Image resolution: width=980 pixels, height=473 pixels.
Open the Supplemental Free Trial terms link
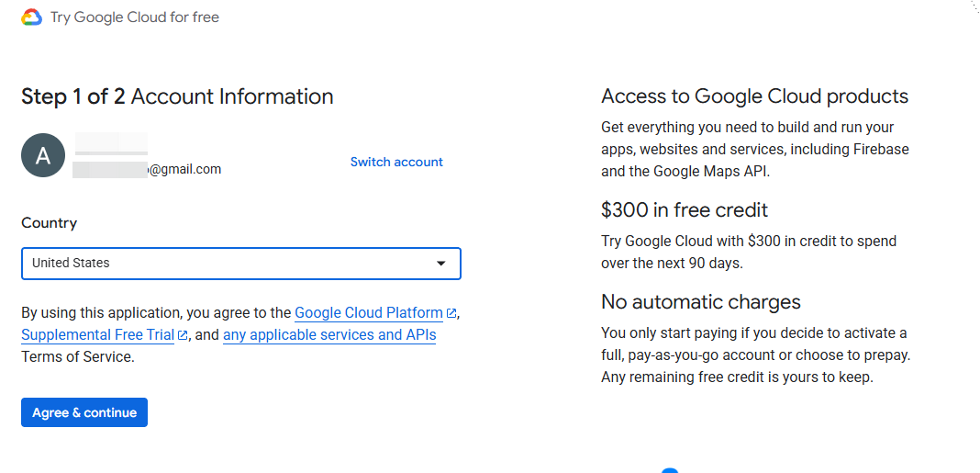97,334
